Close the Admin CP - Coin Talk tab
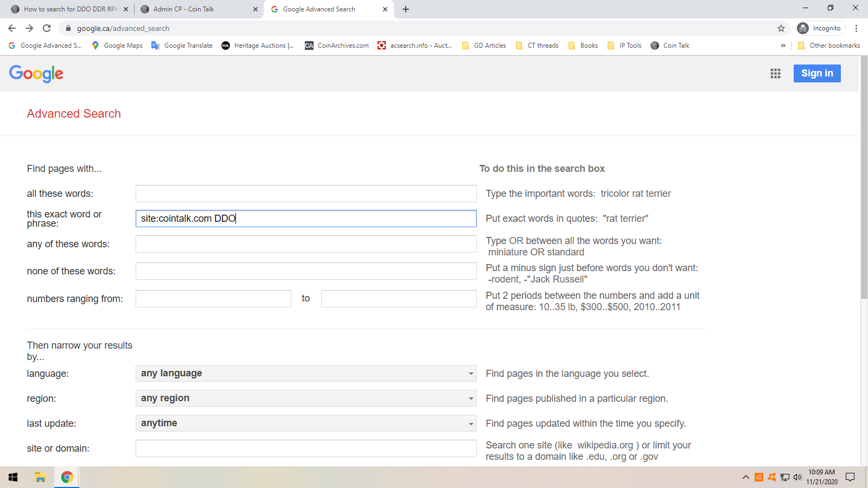This screenshot has height=488, width=868. click(256, 9)
